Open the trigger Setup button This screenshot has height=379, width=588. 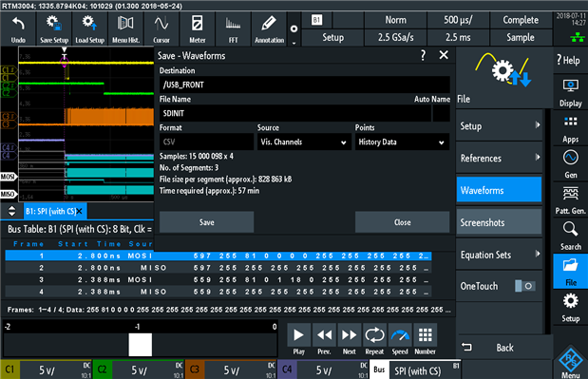tap(332, 37)
